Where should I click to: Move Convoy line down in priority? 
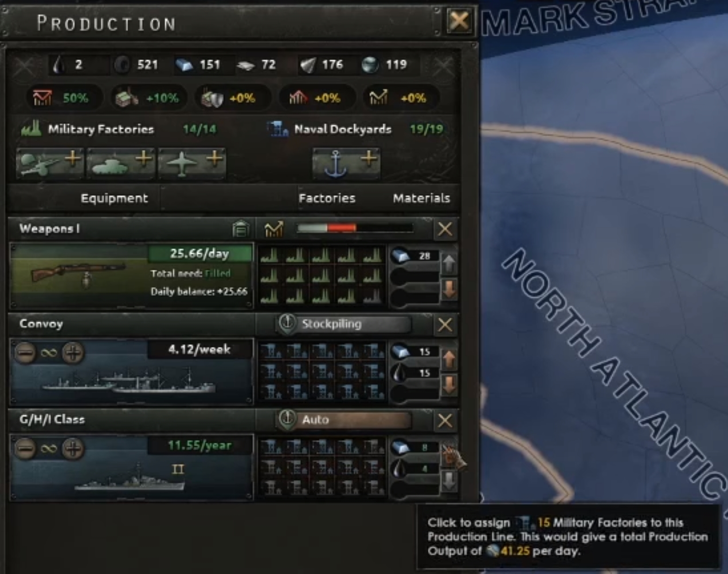click(x=449, y=385)
